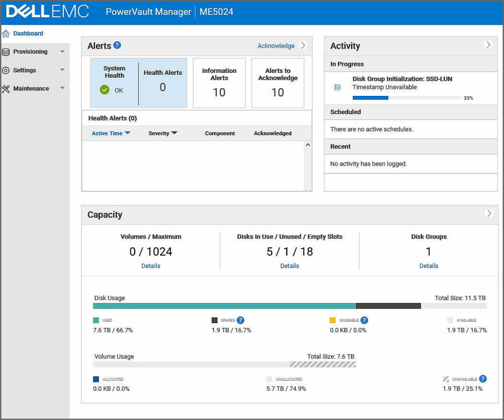Open the Activity panel chevron

(488, 45)
